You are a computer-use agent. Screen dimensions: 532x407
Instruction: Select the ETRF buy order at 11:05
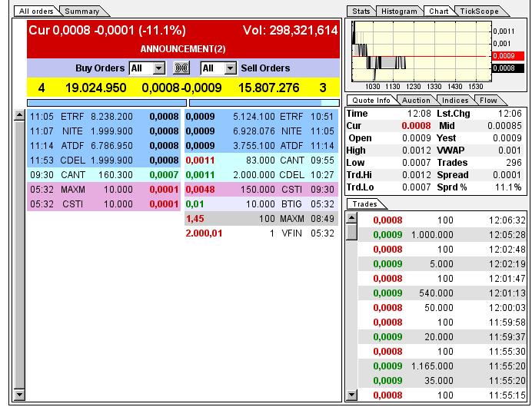tap(104, 117)
